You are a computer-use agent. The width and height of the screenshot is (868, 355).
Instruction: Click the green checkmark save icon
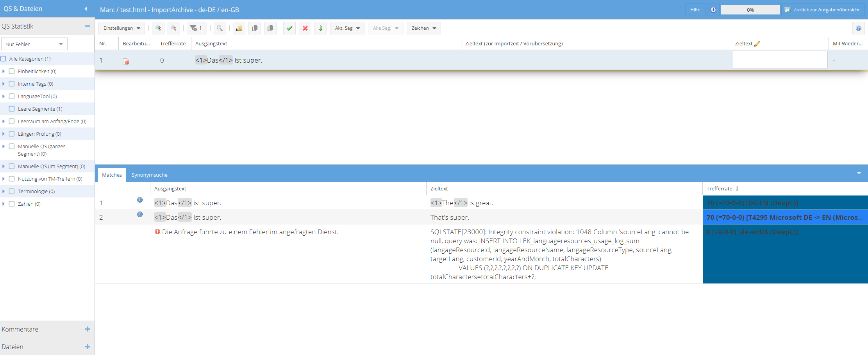[289, 28]
